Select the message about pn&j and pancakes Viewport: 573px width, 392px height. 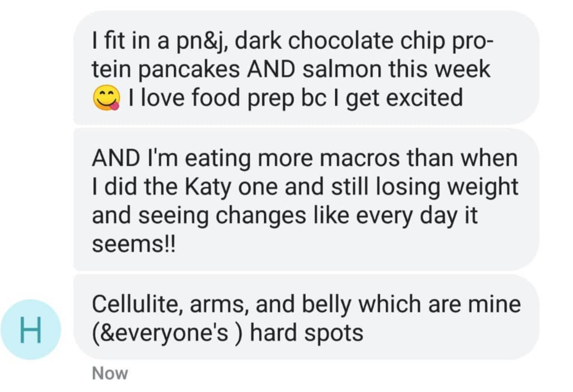(x=306, y=68)
